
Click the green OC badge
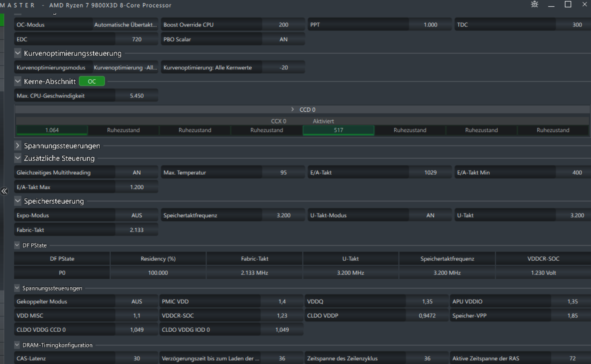(92, 81)
